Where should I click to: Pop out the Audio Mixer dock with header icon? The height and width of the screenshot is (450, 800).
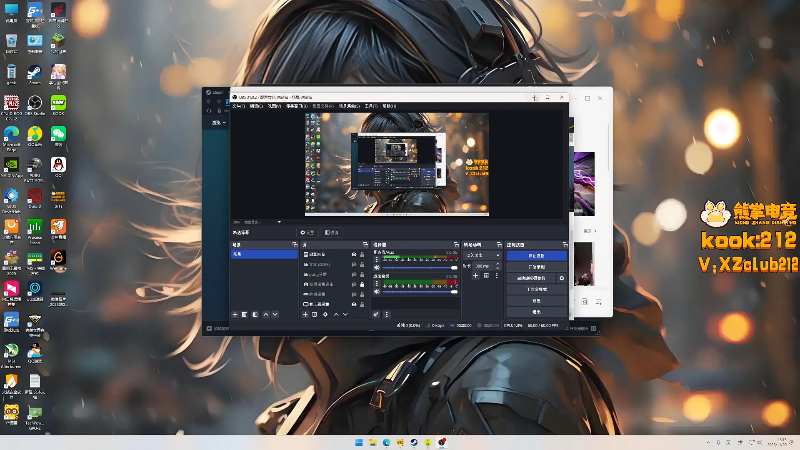456,245
